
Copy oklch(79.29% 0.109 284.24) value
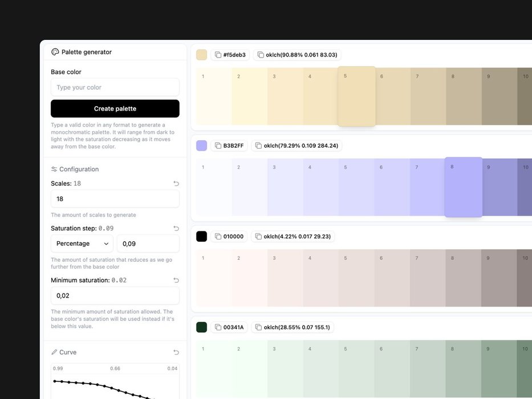(297, 145)
